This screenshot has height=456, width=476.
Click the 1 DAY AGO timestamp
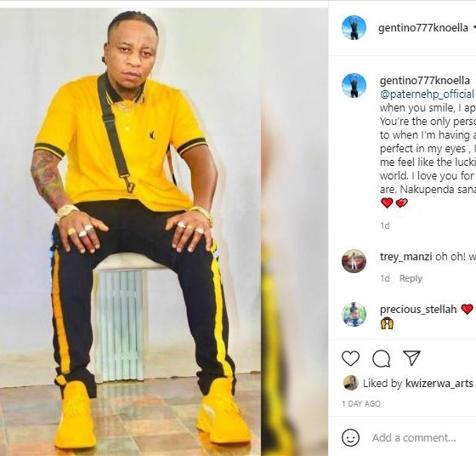point(361,404)
